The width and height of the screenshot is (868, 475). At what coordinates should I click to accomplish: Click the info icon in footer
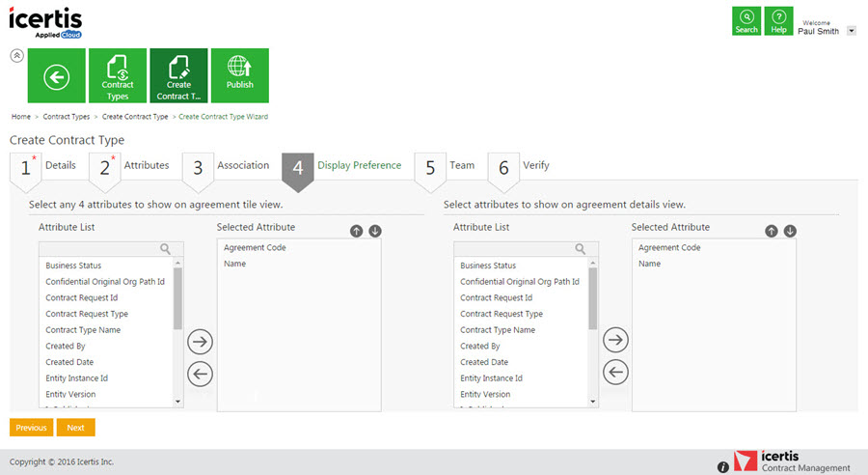723,467
